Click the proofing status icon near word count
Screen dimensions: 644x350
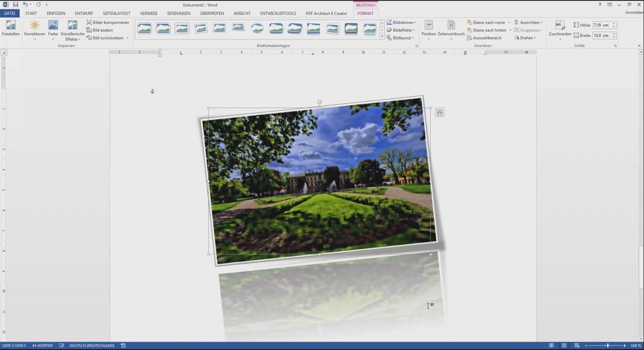61,345
